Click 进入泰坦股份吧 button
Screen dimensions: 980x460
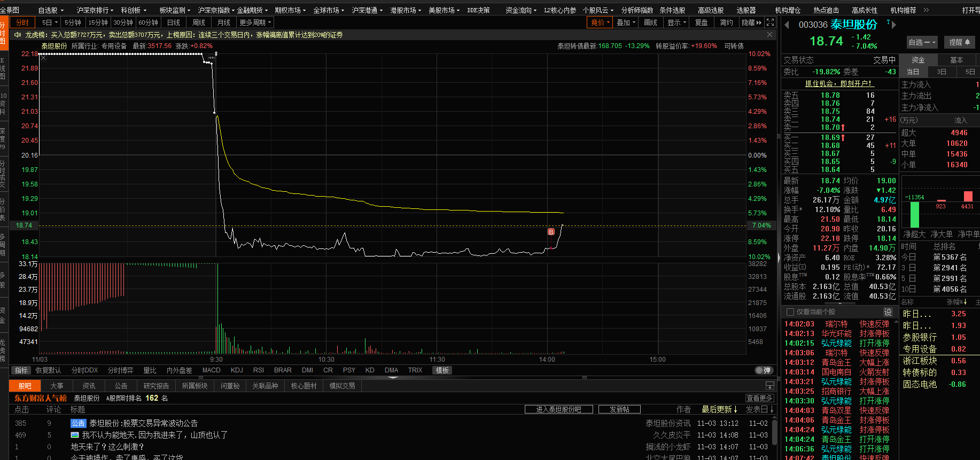click(x=559, y=409)
